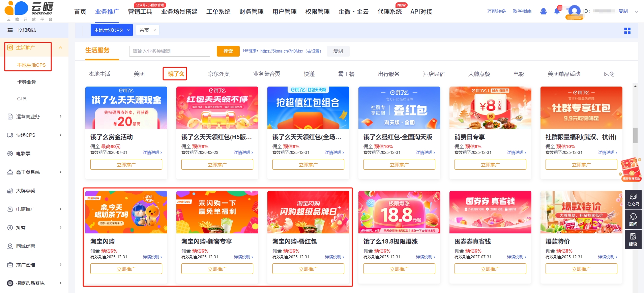The height and width of the screenshot is (293, 644).
Task: Click the 复制 button beside H5 link
Action: [x=338, y=51]
